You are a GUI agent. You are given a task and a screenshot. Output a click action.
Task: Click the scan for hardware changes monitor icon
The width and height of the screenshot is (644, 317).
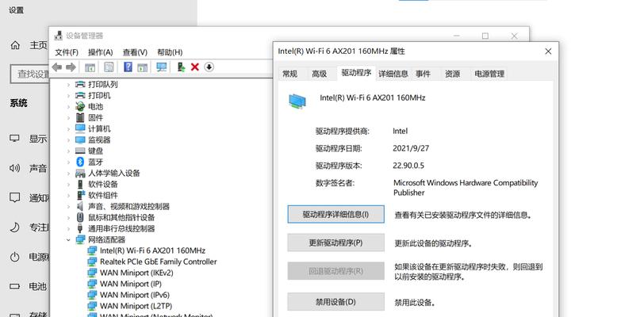[162, 67]
